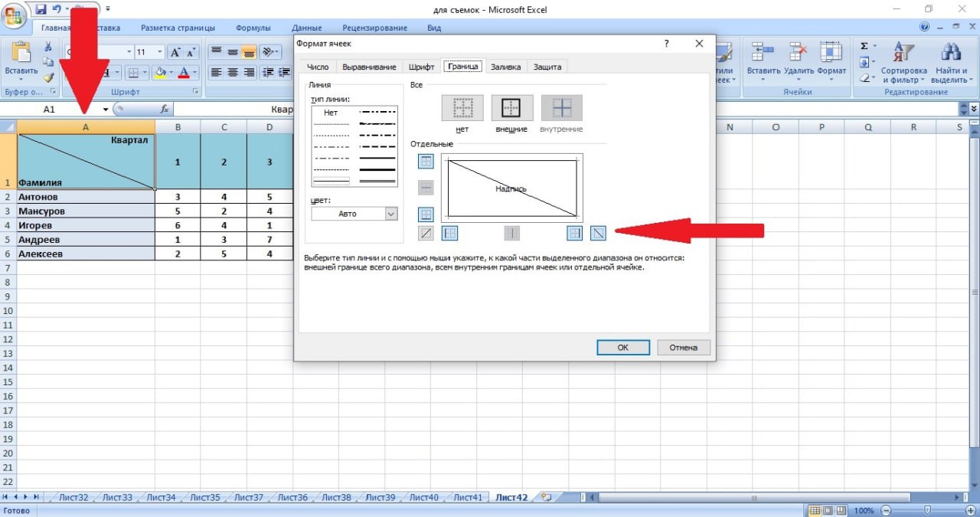Click the zoom slider in status bar

[x=927, y=511]
